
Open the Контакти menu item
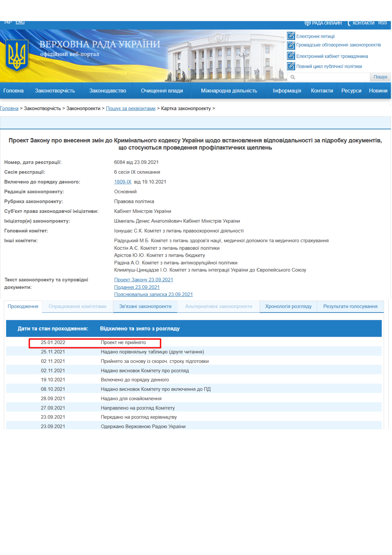322,91
